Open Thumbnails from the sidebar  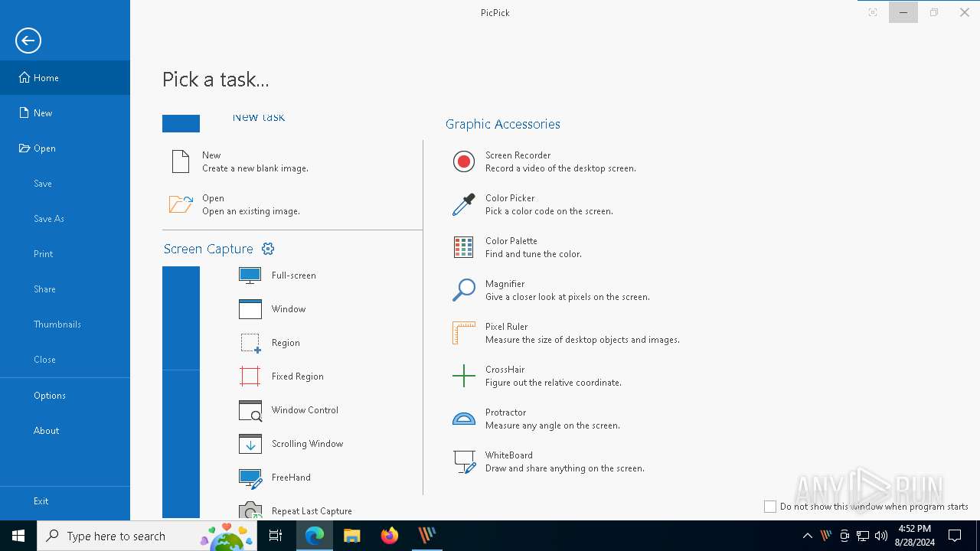coord(65,324)
